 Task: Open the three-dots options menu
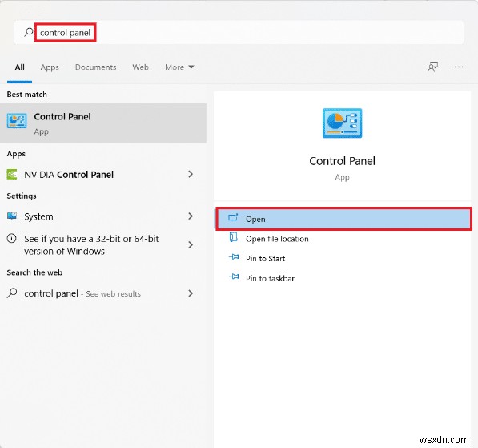coord(458,67)
